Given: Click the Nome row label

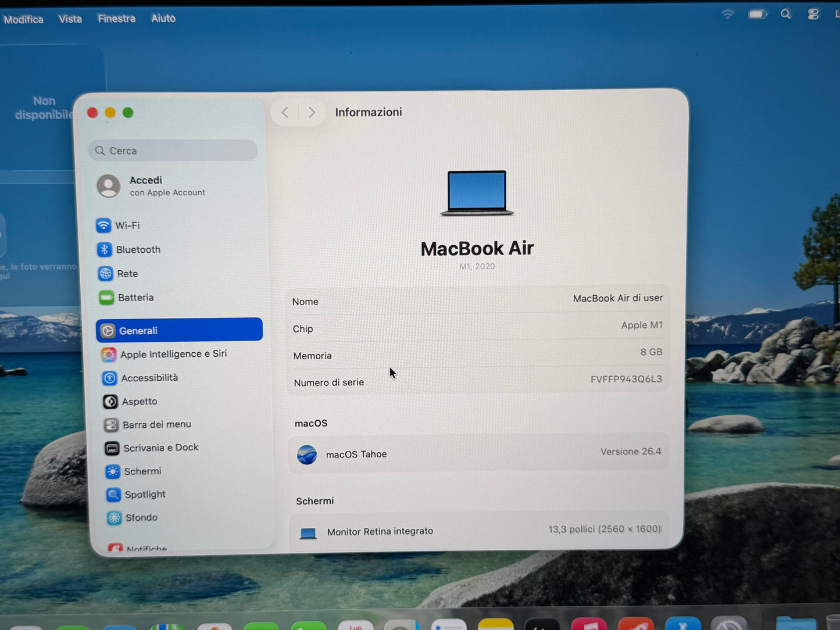Looking at the screenshot, I should point(305,302).
